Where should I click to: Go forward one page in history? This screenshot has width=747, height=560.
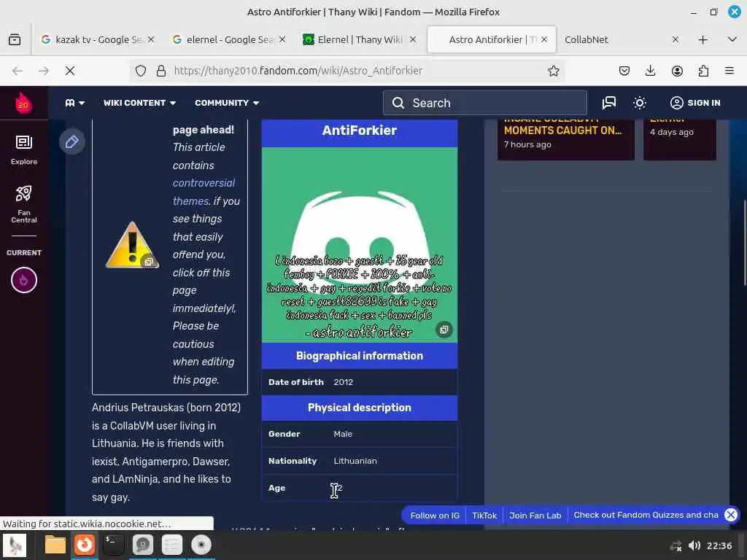[44, 71]
